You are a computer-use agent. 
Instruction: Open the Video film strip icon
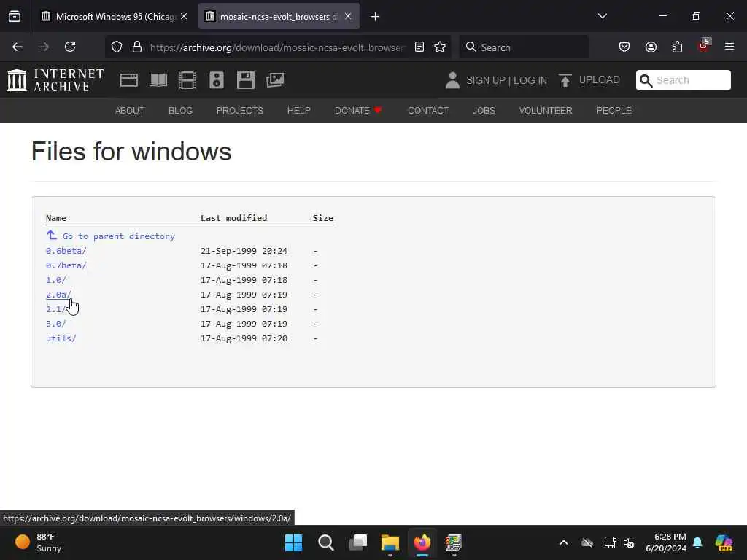click(187, 80)
